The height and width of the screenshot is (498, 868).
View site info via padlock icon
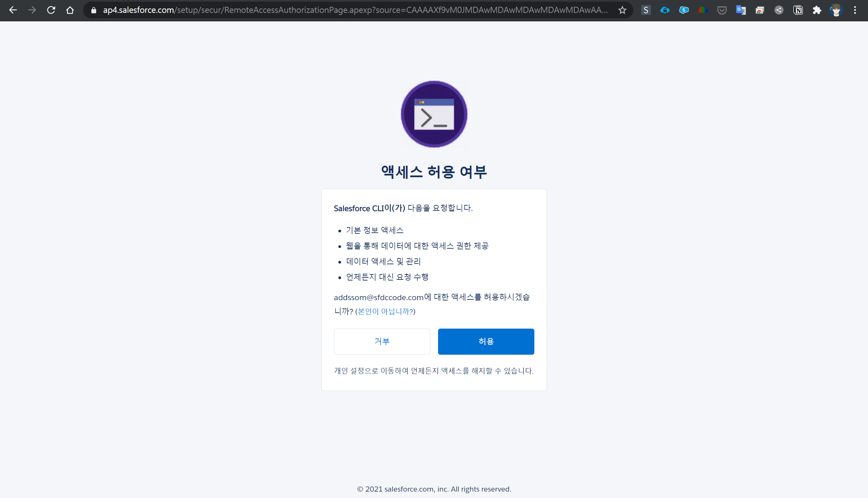coord(94,10)
